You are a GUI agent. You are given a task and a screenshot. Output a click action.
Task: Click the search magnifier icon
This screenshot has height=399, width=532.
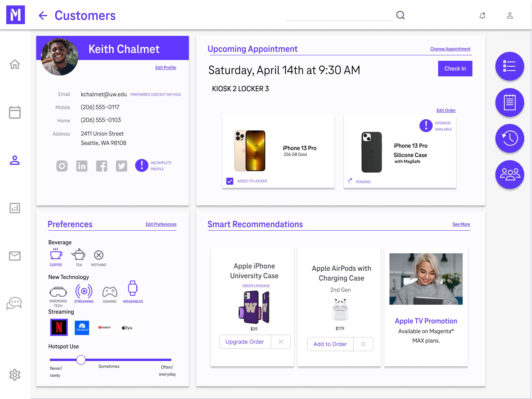coord(400,15)
